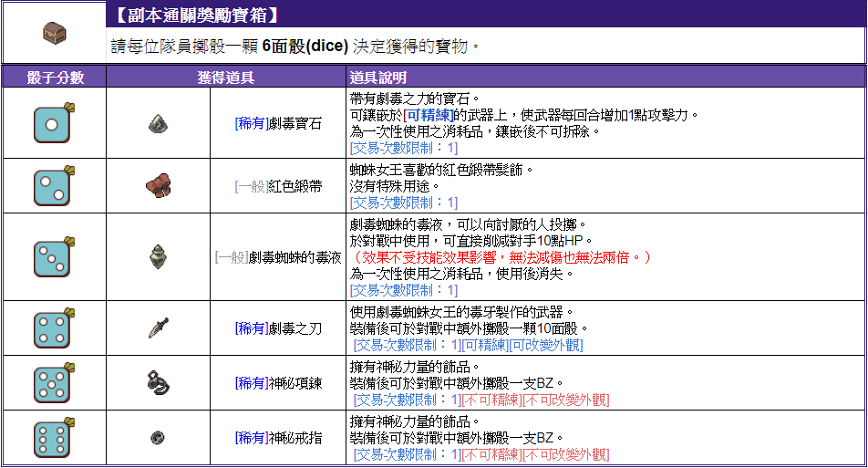The width and height of the screenshot is (868, 468).
Task: Click the 骰子分數 column header
Action: tap(55, 78)
